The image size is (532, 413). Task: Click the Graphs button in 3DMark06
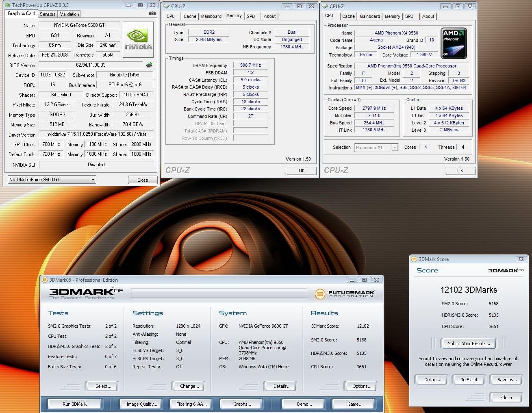click(x=242, y=404)
